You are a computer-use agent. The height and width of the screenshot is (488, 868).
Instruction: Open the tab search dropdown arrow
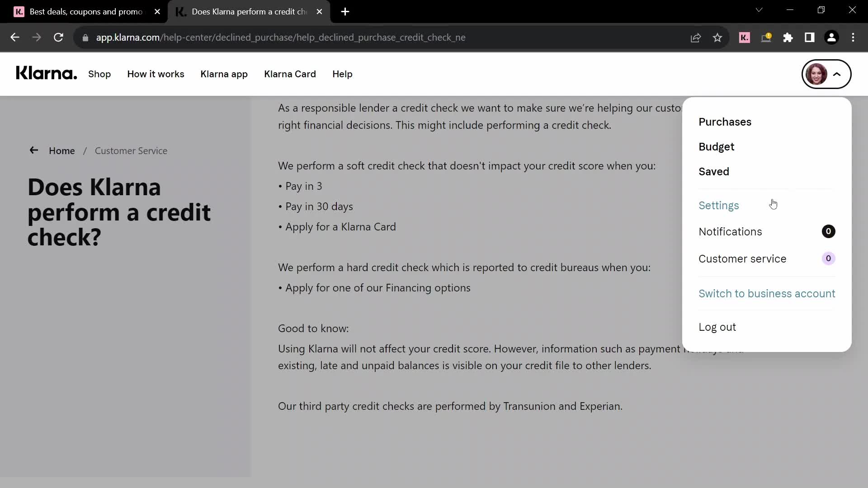(759, 10)
